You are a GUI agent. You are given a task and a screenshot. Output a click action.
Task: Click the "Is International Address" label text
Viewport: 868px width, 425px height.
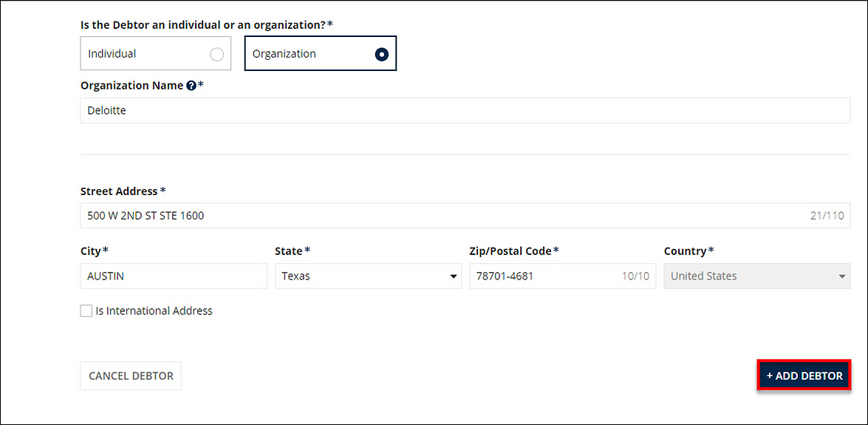point(154,311)
